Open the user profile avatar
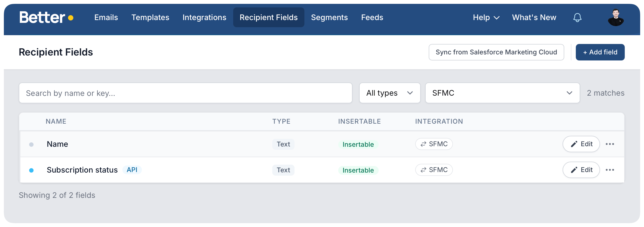644x227 pixels. pos(616,18)
